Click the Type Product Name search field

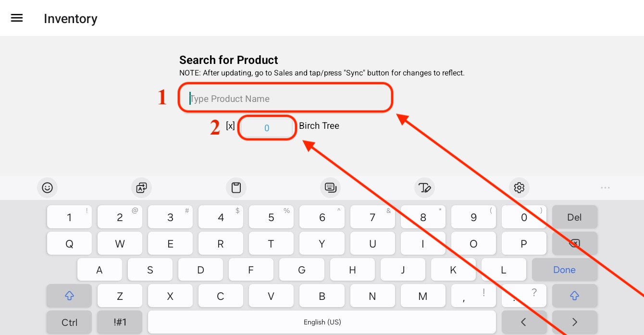285,99
